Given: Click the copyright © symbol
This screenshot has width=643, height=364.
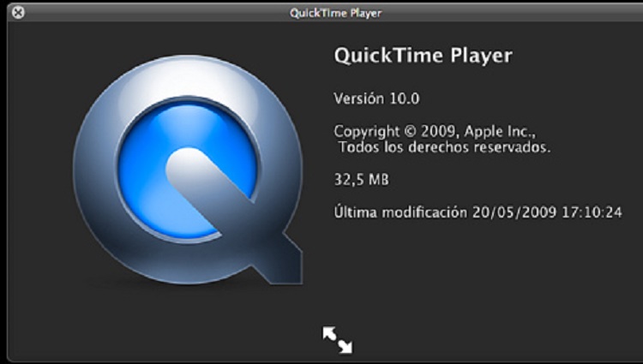Looking at the screenshot, I should 411,131.
